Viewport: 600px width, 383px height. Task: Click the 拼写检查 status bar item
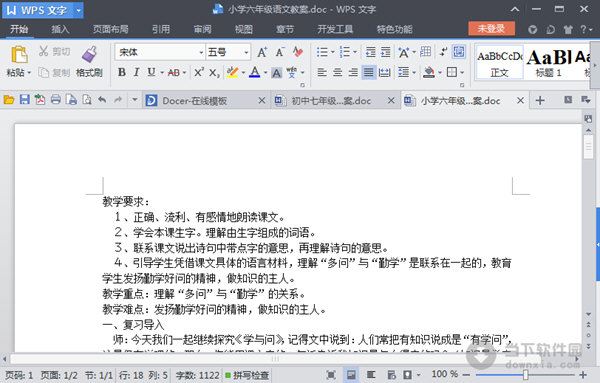(x=247, y=375)
